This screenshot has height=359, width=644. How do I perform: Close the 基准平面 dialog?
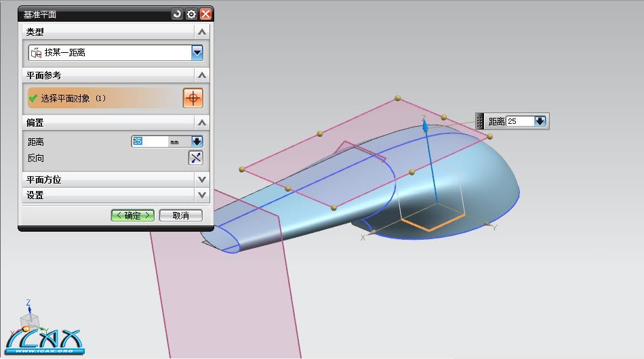(x=206, y=14)
